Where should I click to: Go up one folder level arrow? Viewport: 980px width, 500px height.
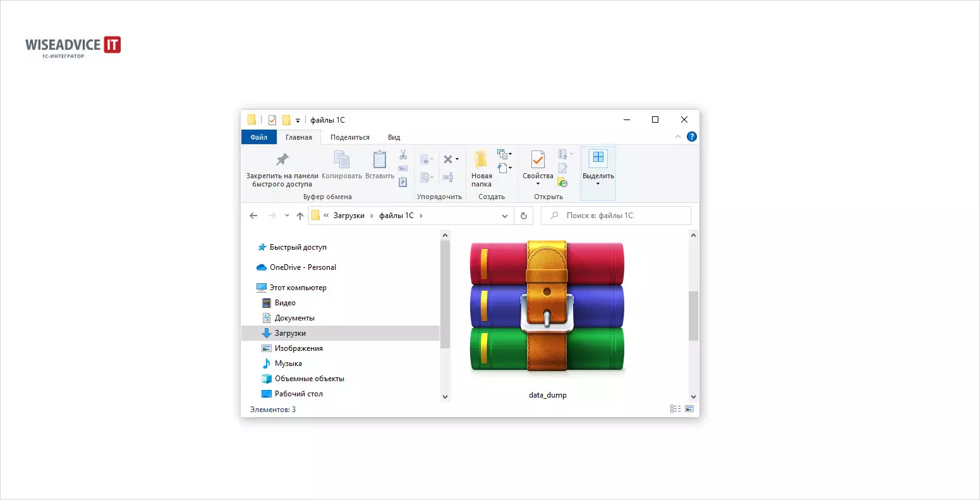(x=300, y=216)
